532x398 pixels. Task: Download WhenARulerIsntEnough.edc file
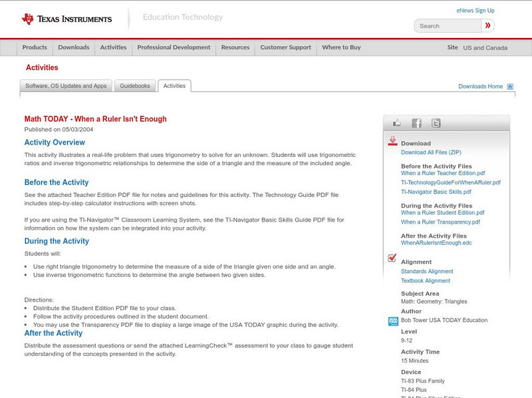[x=436, y=243]
